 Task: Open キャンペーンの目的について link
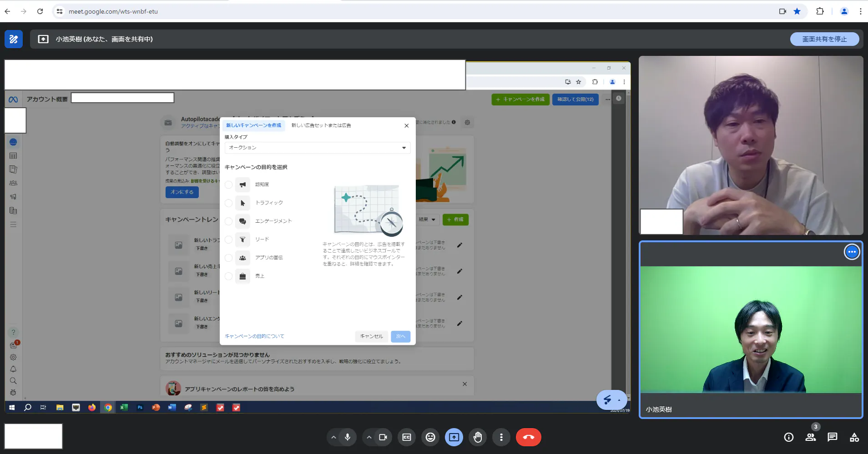pyautogui.click(x=254, y=336)
